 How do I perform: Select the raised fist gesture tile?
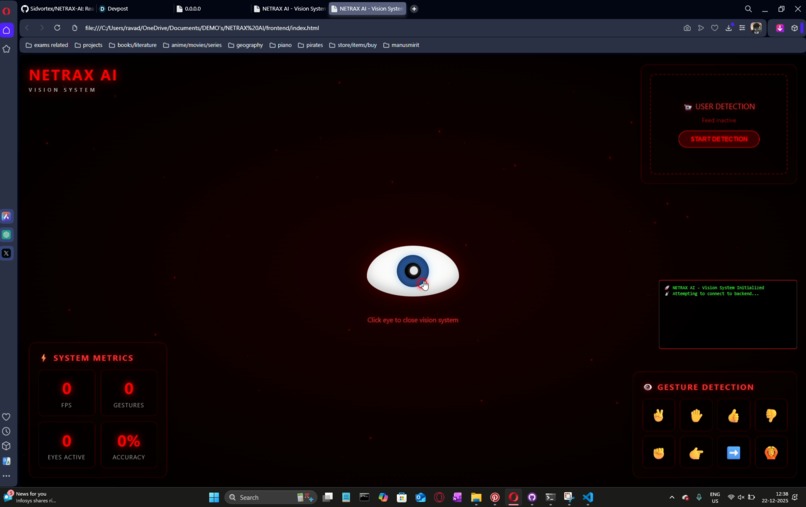click(658, 453)
